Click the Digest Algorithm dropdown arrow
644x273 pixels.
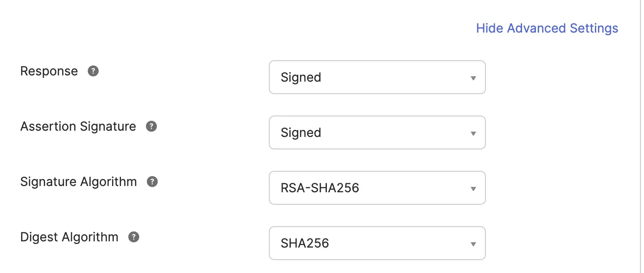pyautogui.click(x=473, y=244)
